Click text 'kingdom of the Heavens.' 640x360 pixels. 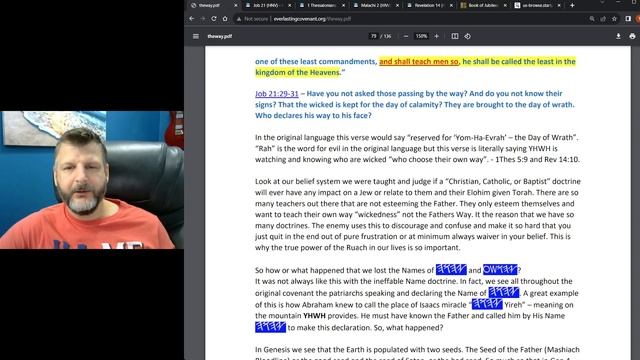300,72
